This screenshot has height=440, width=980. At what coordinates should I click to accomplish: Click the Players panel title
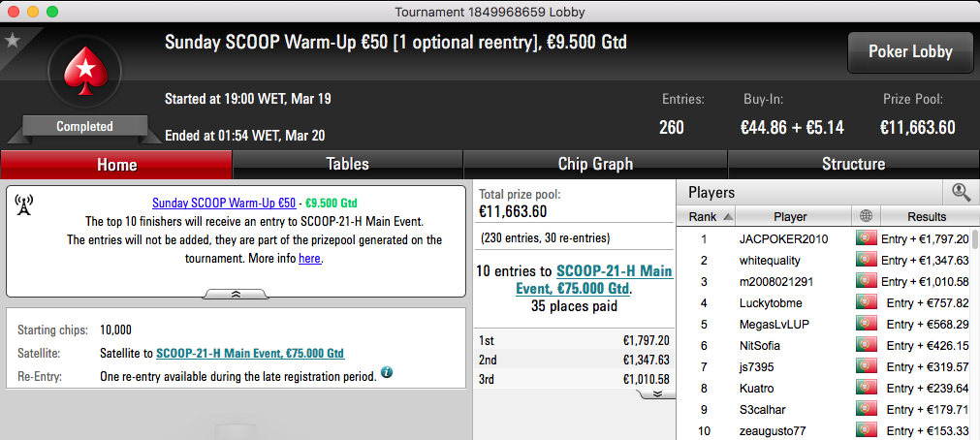point(711,193)
